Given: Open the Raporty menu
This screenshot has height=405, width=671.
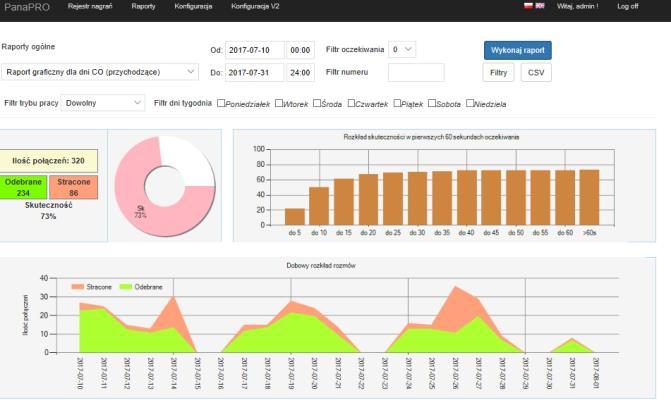Looking at the screenshot, I should pos(143,6).
